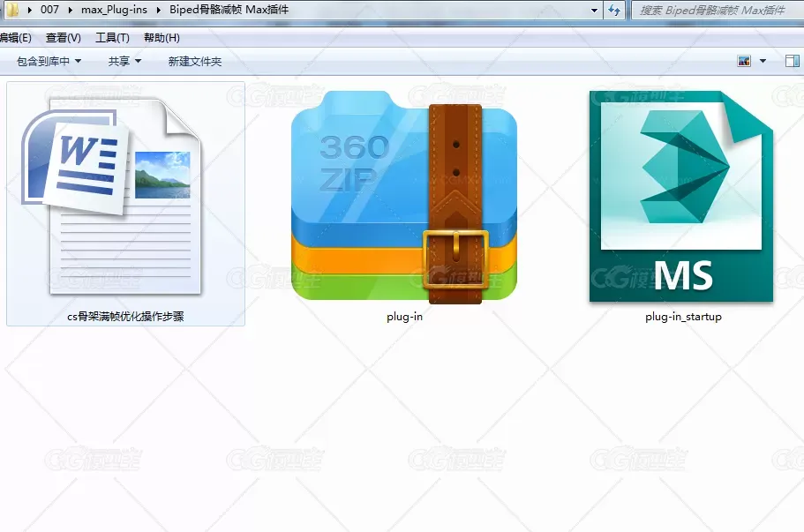
Task: Go to the 007 folder in the breadcrumb
Action: (49, 10)
